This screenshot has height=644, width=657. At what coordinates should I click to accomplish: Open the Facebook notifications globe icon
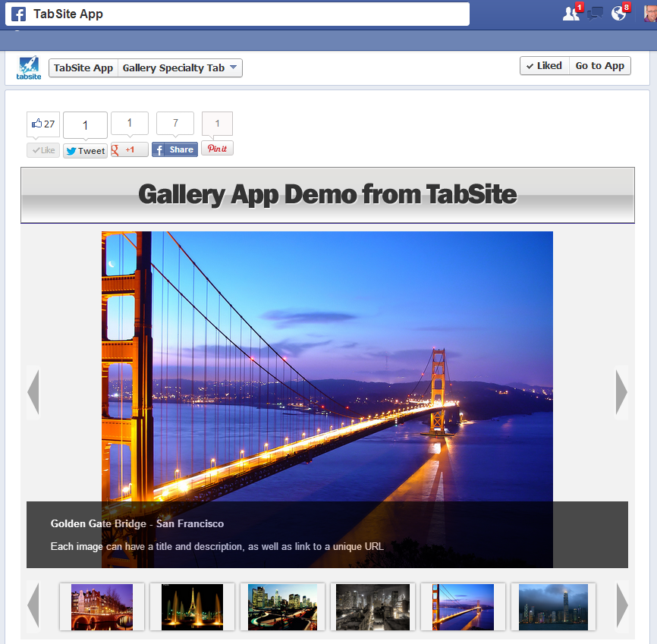click(618, 13)
